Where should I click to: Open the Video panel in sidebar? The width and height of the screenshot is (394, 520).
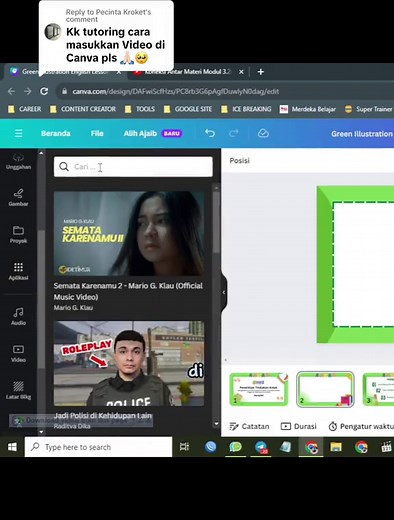click(18, 353)
